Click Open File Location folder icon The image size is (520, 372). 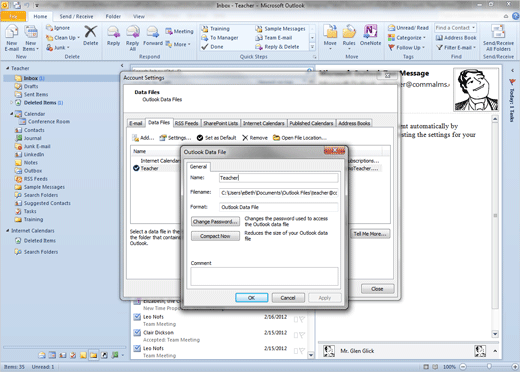pos(276,138)
